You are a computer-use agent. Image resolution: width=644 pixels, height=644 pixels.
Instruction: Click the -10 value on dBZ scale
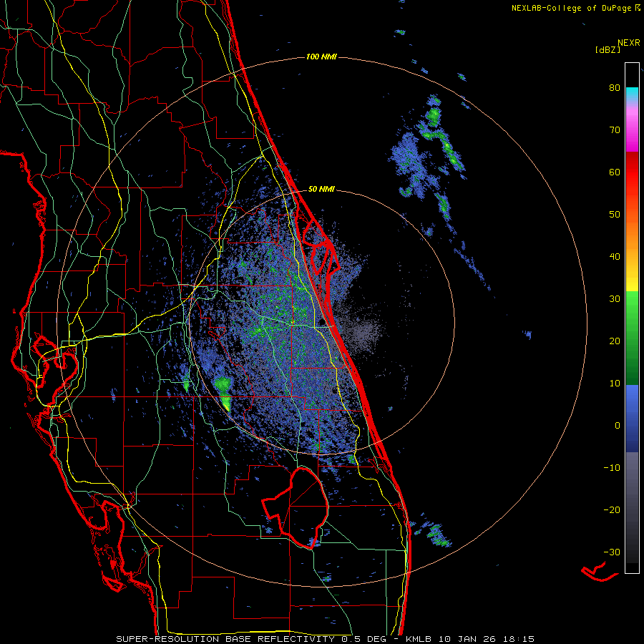(x=612, y=468)
